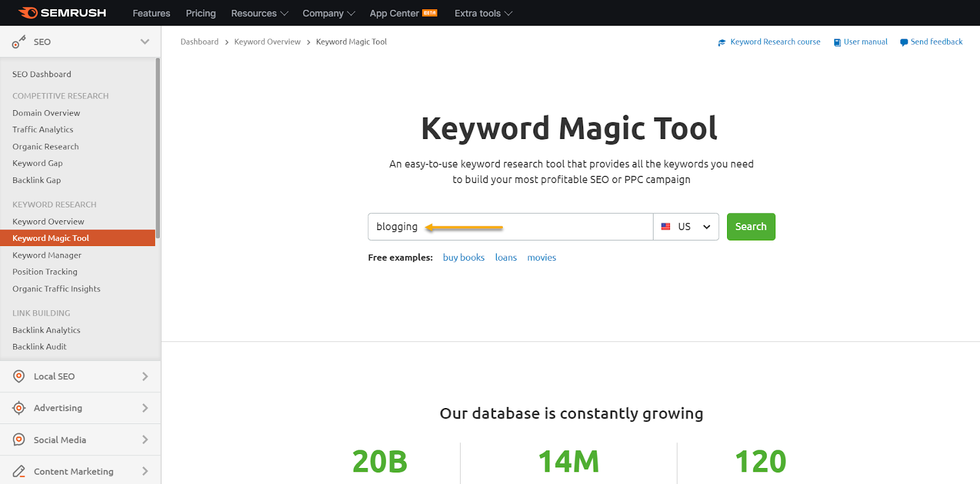Screen dimensions: 980x484
Task: Click the BETA badge beside App Center
Action: coord(429,13)
